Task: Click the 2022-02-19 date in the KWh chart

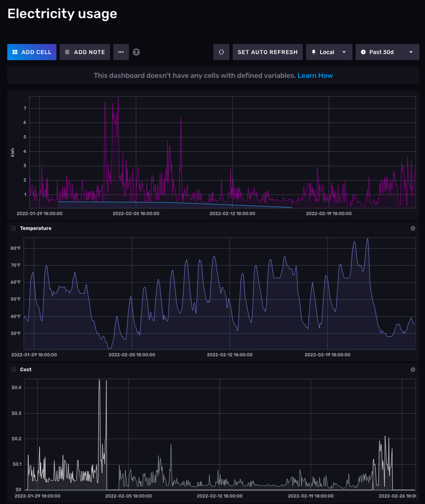Action: coord(329,213)
